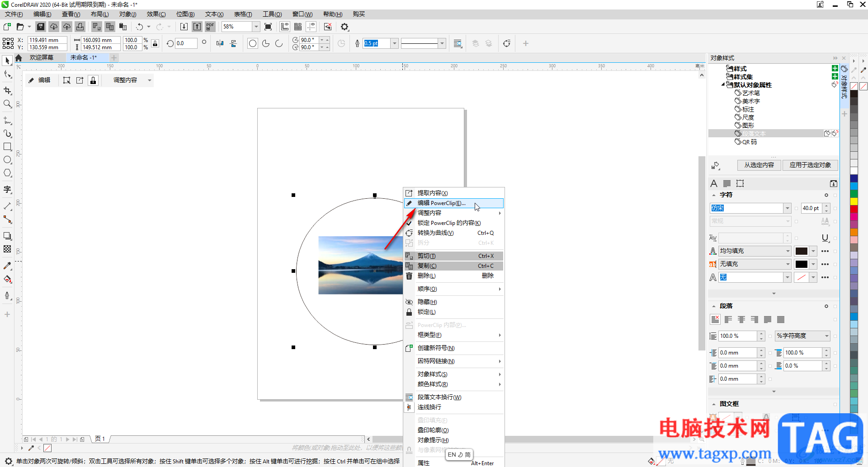Pick the red palette swatch

point(854,209)
